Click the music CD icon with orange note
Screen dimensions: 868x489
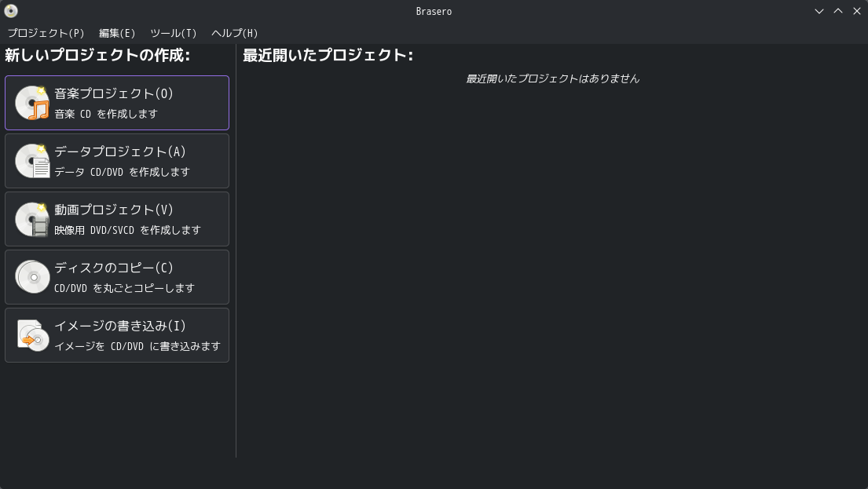coord(32,103)
